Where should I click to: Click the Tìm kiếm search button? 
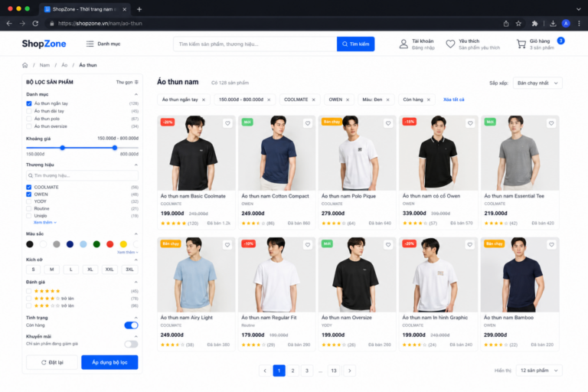pyautogui.click(x=355, y=44)
